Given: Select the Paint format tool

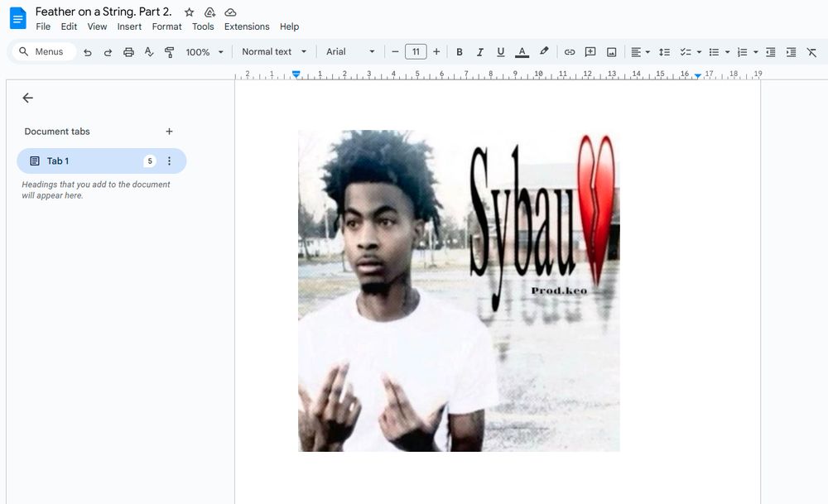Looking at the screenshot, I should [x=169, y=51].
